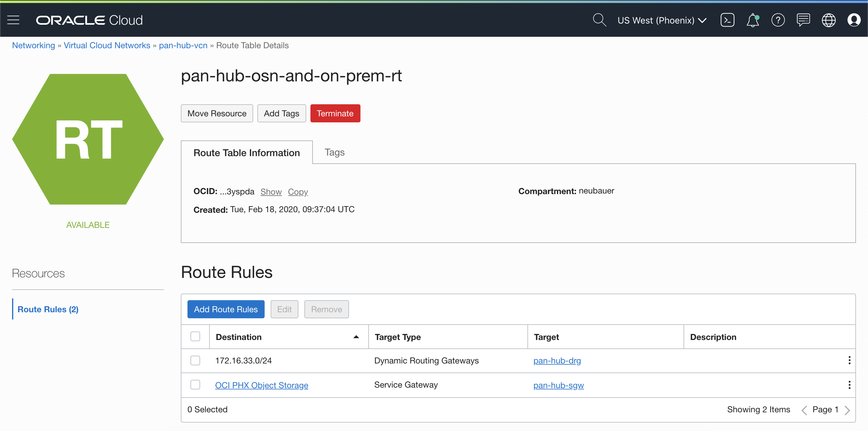Click the help question mark icon
The width and height of the screenshot is (868, 431).
click(778, 20)
